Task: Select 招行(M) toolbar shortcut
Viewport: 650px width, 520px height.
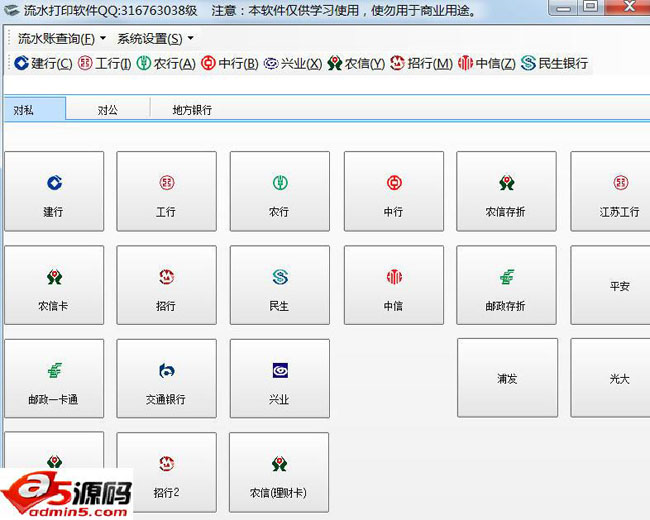Action: click(x=421, y=63)
